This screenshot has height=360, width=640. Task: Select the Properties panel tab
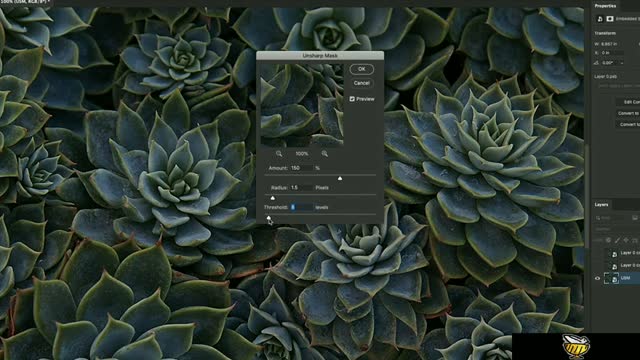(x=605, y=6)
